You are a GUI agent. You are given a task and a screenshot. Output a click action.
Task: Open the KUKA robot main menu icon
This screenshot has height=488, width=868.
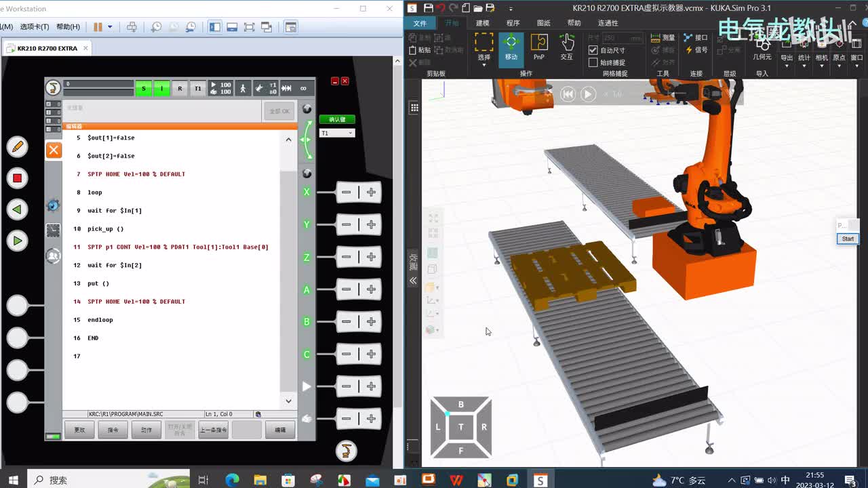[53, 87]
